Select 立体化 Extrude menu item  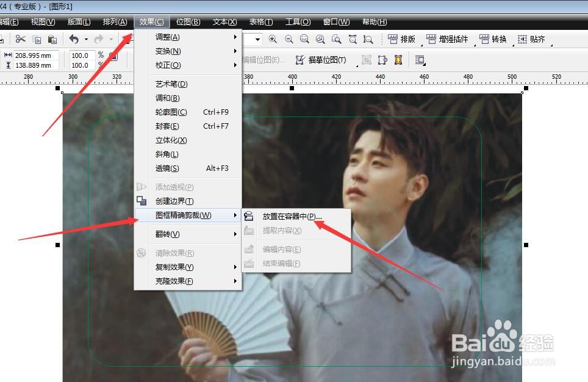187,140
